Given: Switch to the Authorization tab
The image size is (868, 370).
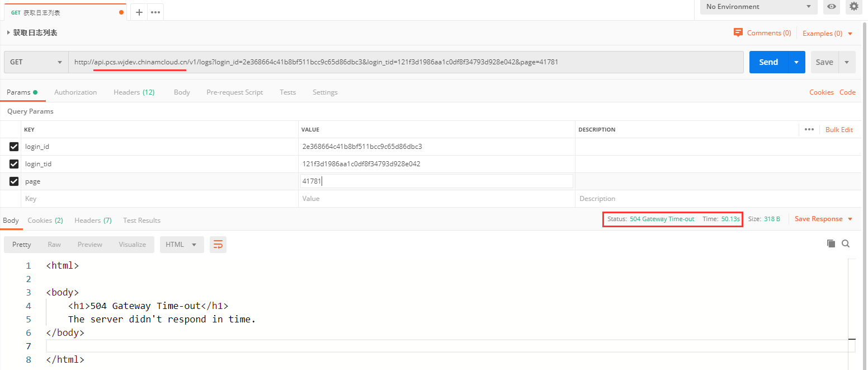Looking at the screenshot, I should [76, 92].
